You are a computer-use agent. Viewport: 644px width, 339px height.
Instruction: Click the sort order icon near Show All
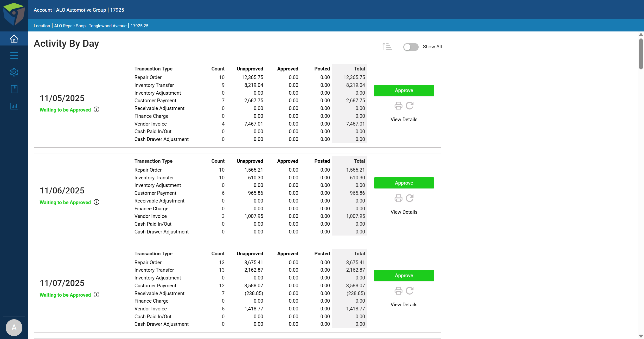pos(387,47)
